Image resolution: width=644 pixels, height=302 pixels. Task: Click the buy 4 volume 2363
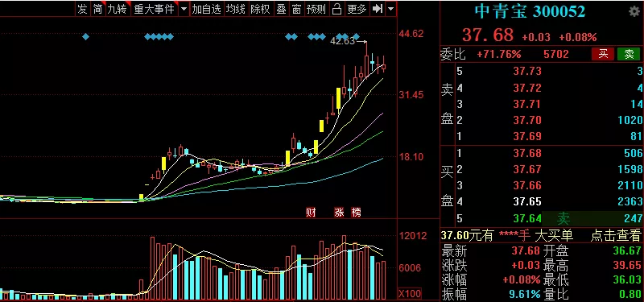[630, 202]
